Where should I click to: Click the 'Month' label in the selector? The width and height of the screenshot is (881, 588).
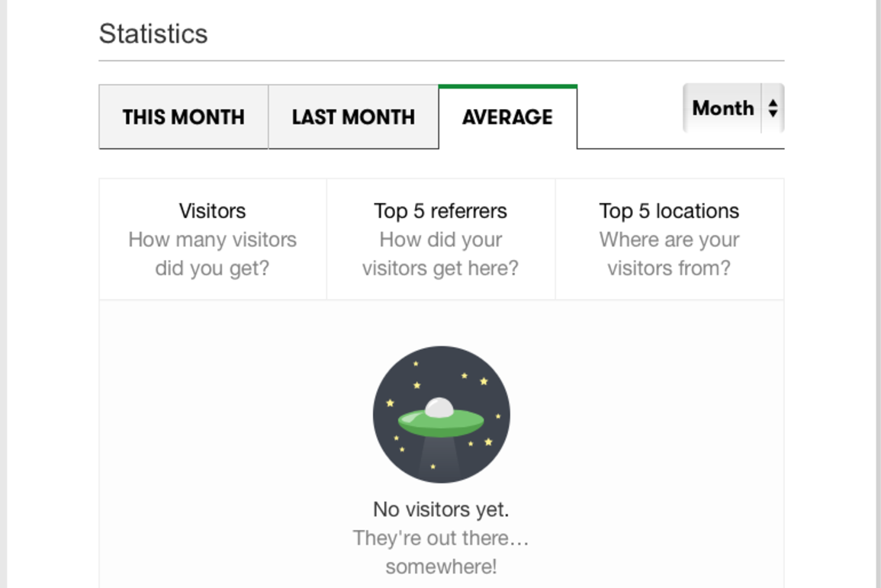pyautogui.click(x=723, y=108)
